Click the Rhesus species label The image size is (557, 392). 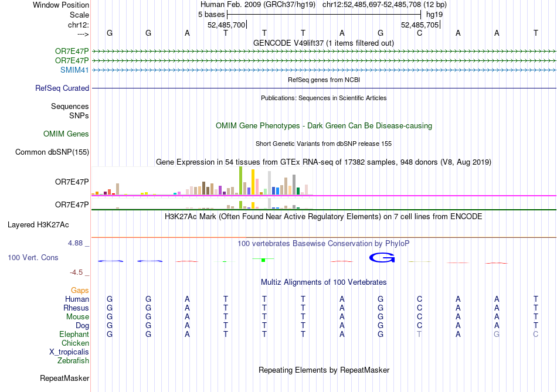click(x=76, y=308)
